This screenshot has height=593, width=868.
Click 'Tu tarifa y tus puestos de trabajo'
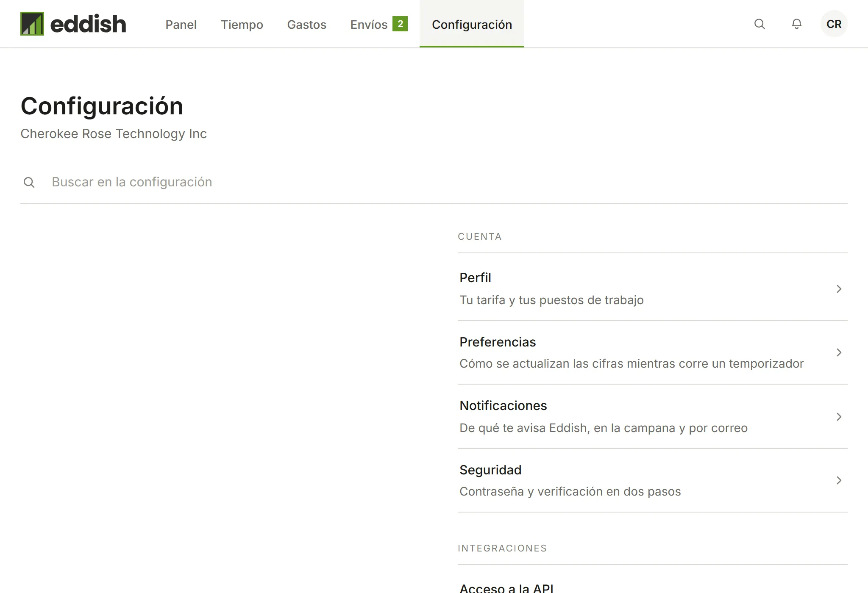pos(551,300)
